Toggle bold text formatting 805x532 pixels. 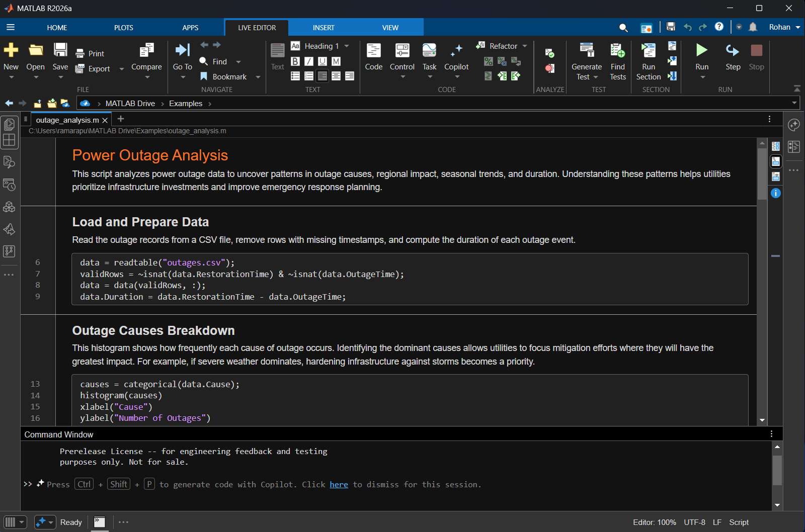click(295, 61)
